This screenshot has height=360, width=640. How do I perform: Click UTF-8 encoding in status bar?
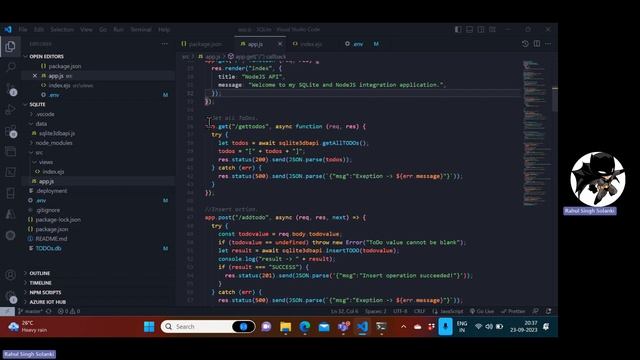tap(400, 311)
